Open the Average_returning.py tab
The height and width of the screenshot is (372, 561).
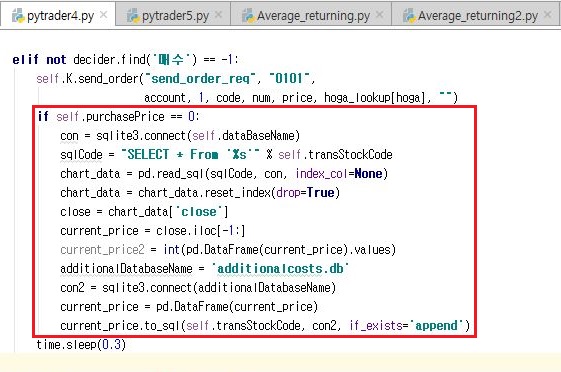click(x=311, y=15)
